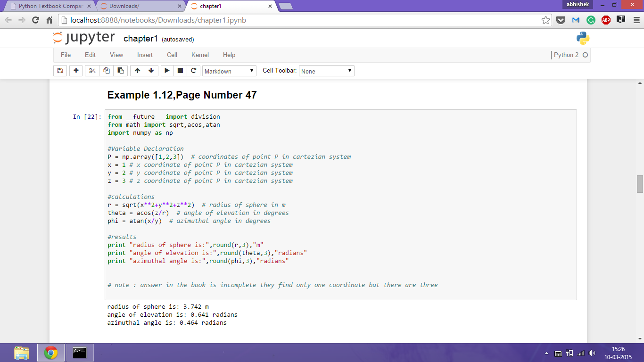Open the Kernel menu

click(200, 55)
